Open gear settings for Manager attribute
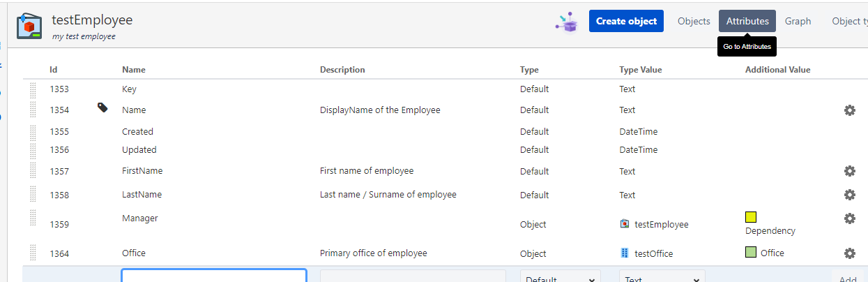The image size is (868, 282). coord(849,218)
